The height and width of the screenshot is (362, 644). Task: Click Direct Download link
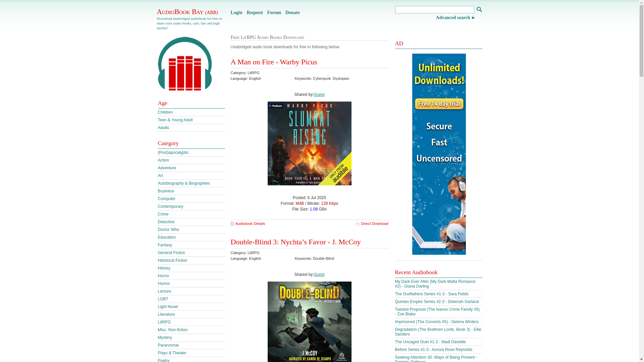(x=374, y=224)
